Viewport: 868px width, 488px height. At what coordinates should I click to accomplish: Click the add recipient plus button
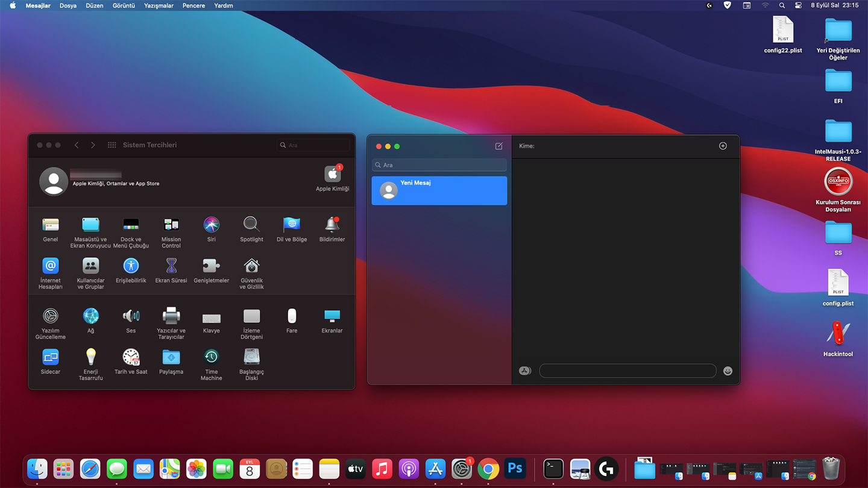click(x=723, y=146)
